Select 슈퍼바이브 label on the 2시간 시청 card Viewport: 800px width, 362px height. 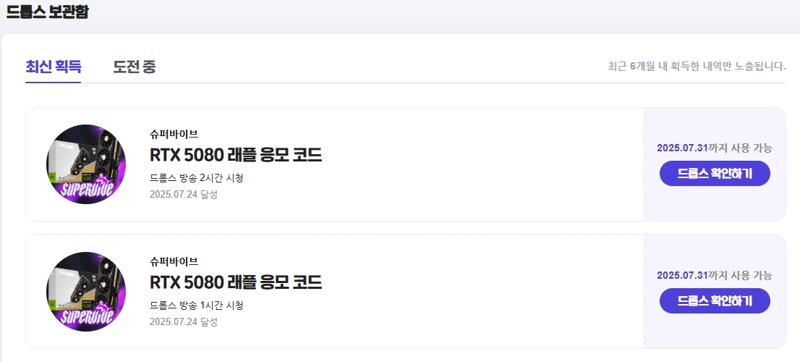click(x=174, y=135)
